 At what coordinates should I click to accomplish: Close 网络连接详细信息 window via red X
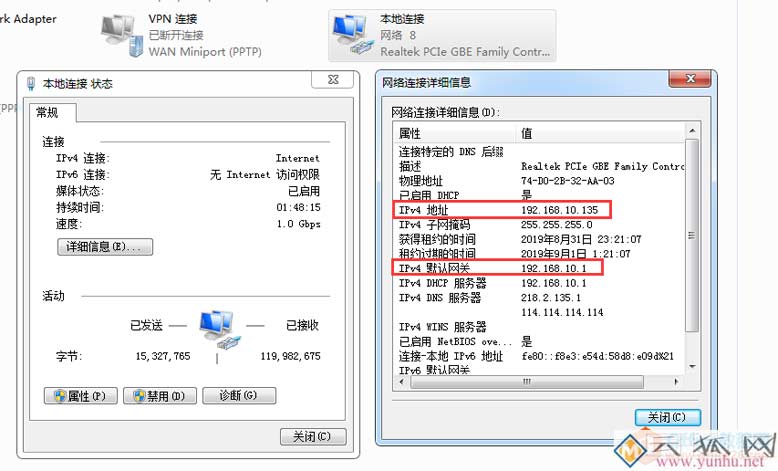click(689, 78)
